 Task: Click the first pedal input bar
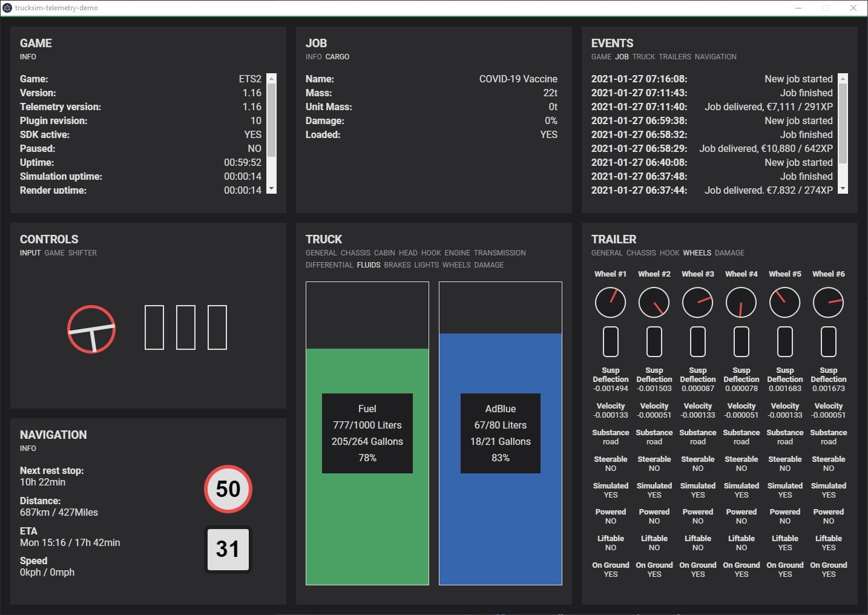tap(154, 327)
